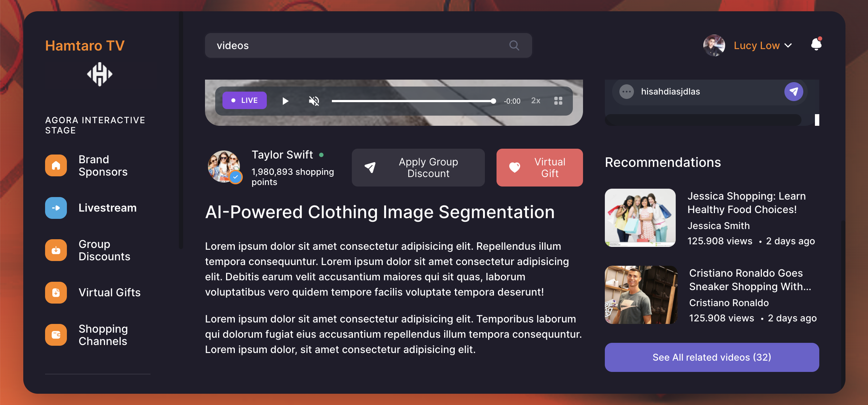Click the search magnifier icon
Screen dimensions: 868x405
coord(514,45)
